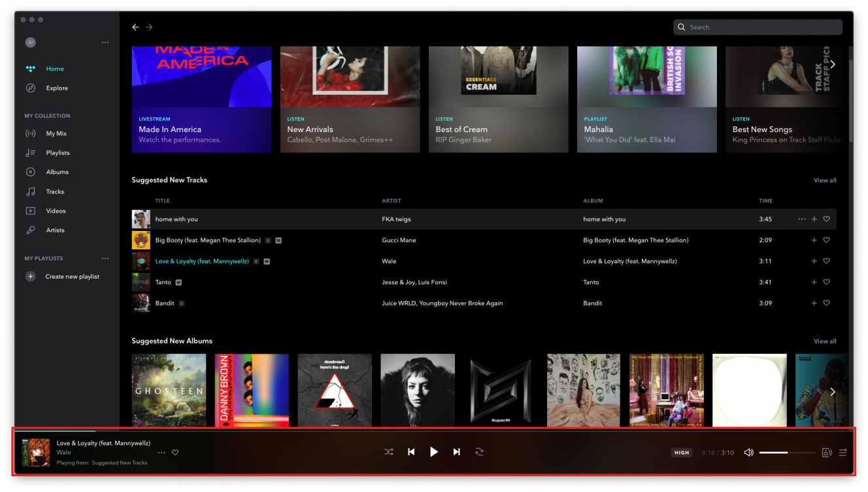This screenshot has height=492, width=868.
Task: Change HIGH streaming quality setting
Action: [x=682, y=453]
